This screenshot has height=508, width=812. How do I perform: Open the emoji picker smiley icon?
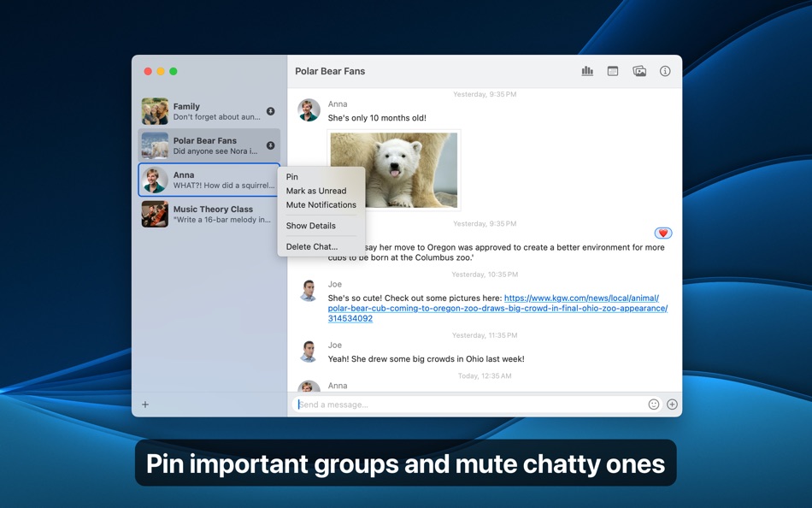654,405
